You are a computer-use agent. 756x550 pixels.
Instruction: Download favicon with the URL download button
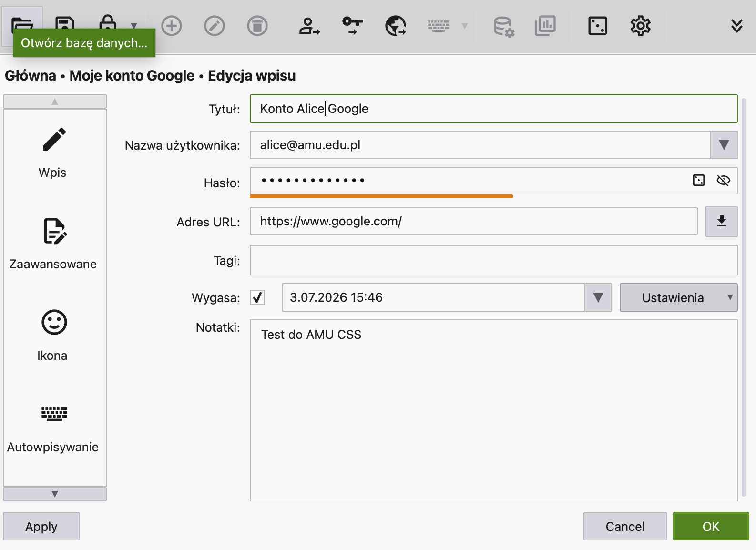[x=721, y=221]
